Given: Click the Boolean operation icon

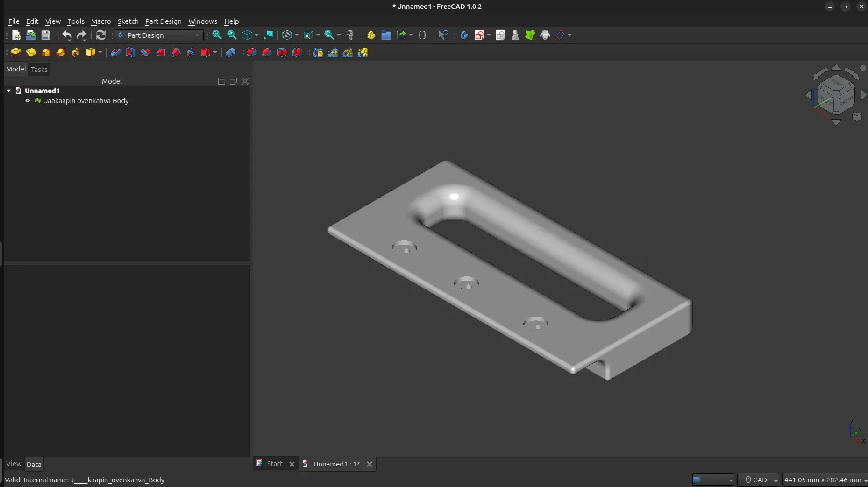Looking at the screenshot, I should click(x=230, y=52).
